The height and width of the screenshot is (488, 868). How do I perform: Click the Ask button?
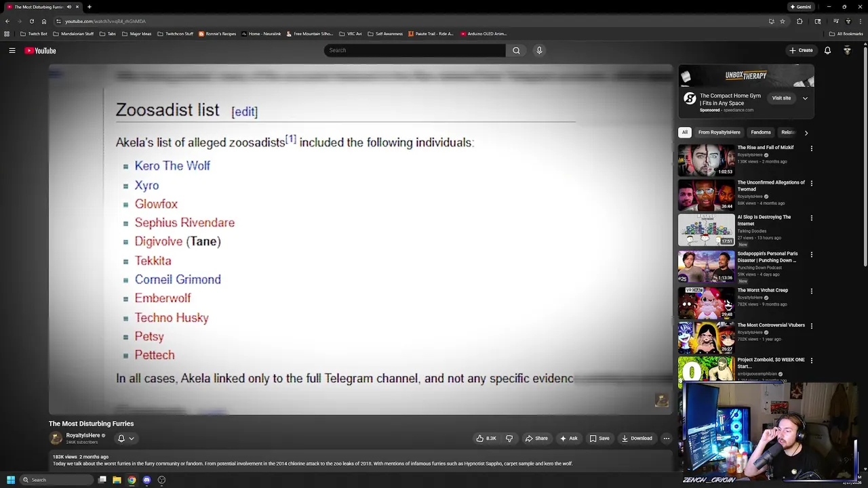tap(568, 439)
